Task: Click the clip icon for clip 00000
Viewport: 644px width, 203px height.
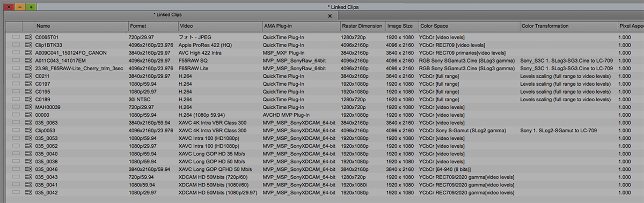Action: 28,115
